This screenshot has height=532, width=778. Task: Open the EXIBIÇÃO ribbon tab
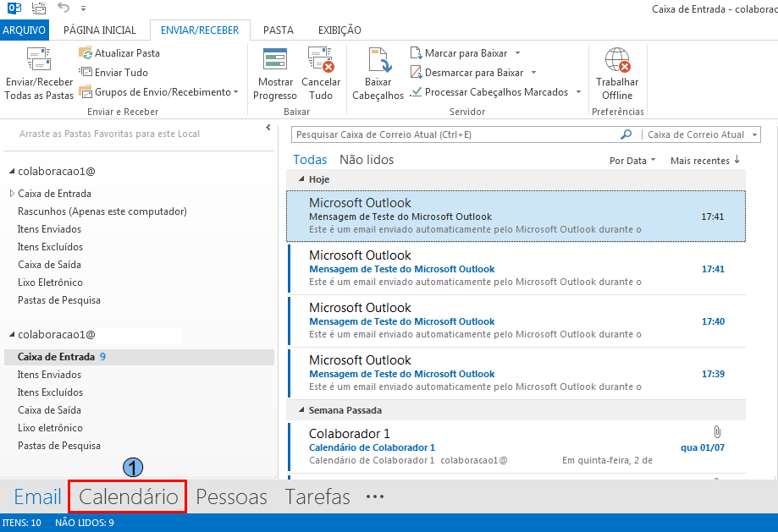(339, 30)
